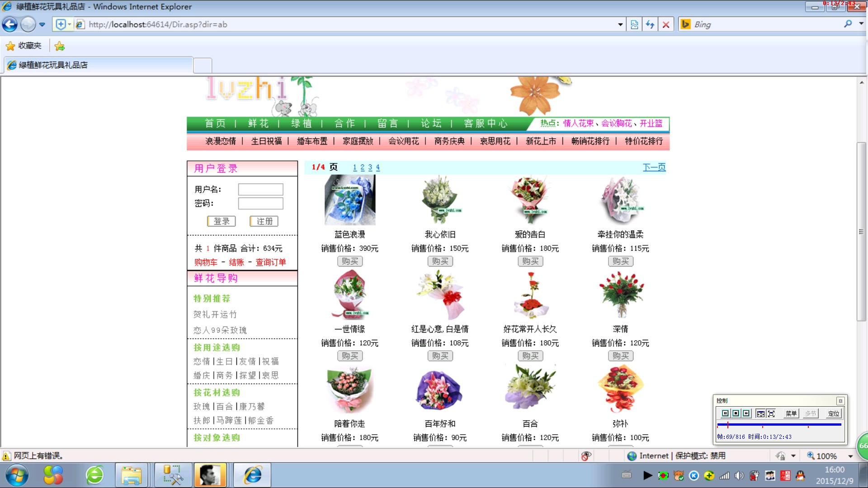The image size is (868, 488).
Task: Click the Refresh page icon
Action: pyautogui.click(x=650, y=25)
